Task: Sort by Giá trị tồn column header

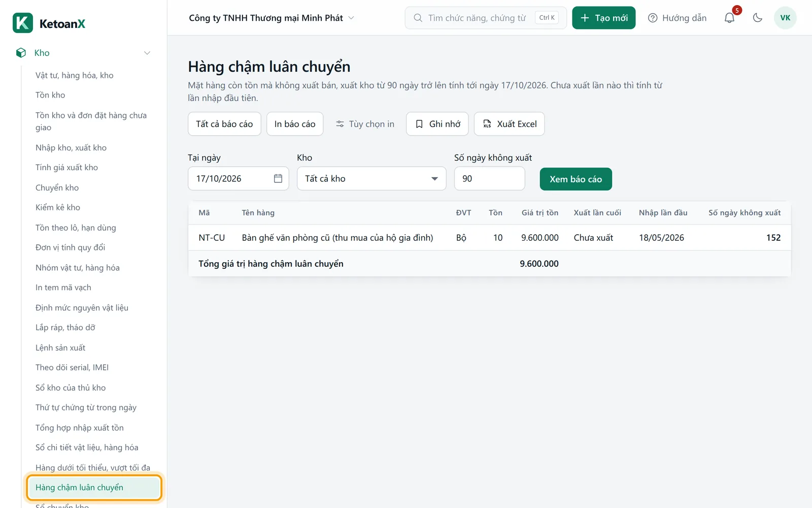Action: pyautogui.click(x=540, y=213)
